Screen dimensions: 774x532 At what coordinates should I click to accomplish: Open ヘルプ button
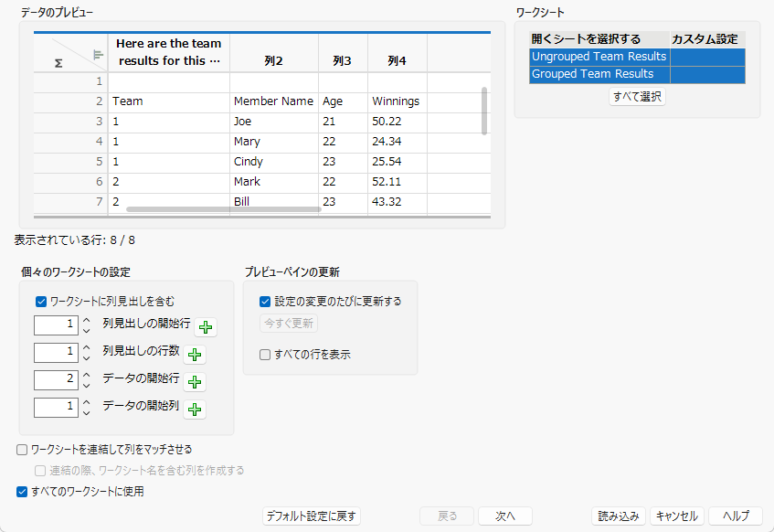tap(736, 516)
